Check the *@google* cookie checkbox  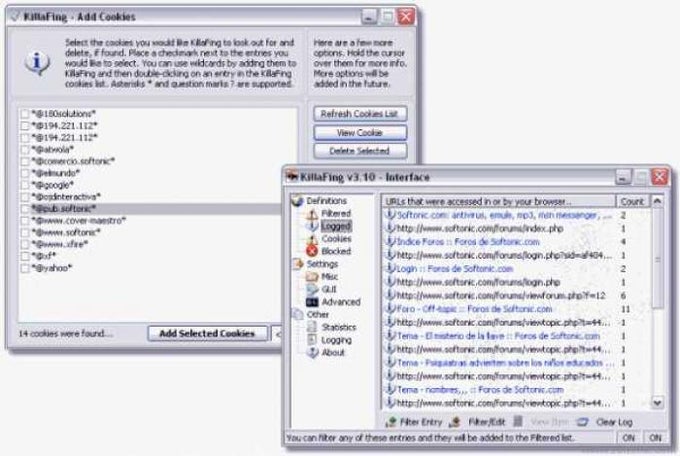coord(25,185)
